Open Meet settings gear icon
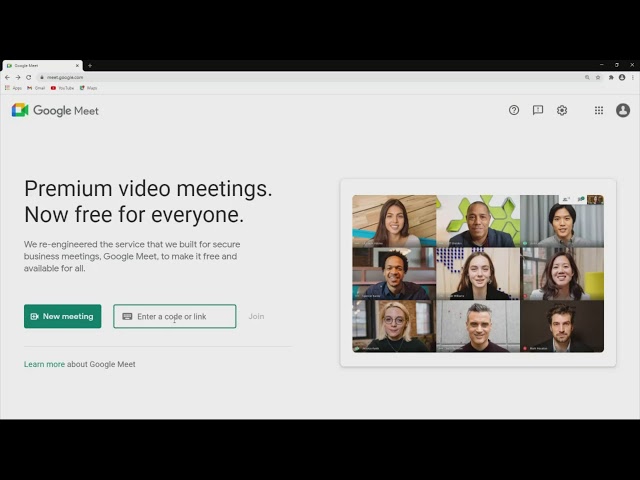The image size is (640, 480). (x=562, y=110)
